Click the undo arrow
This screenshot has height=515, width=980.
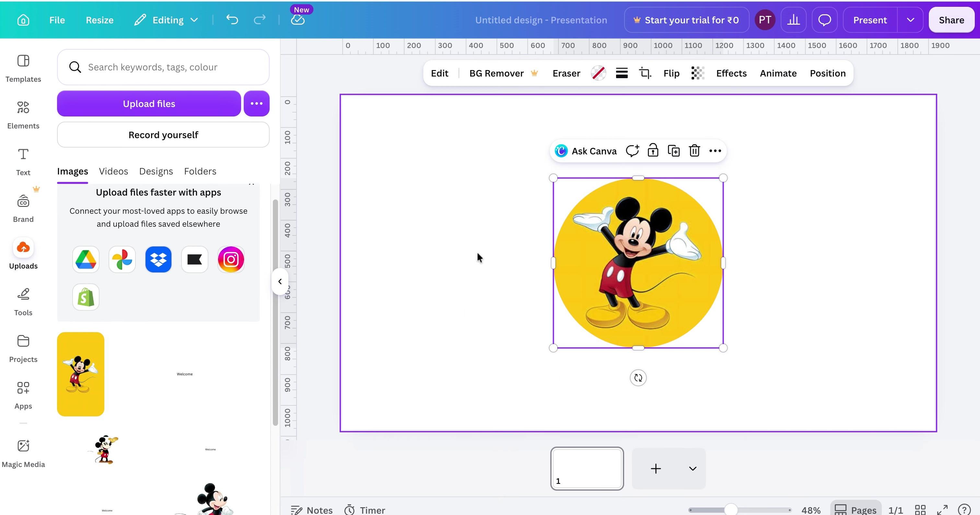click(x=232, y=20)
